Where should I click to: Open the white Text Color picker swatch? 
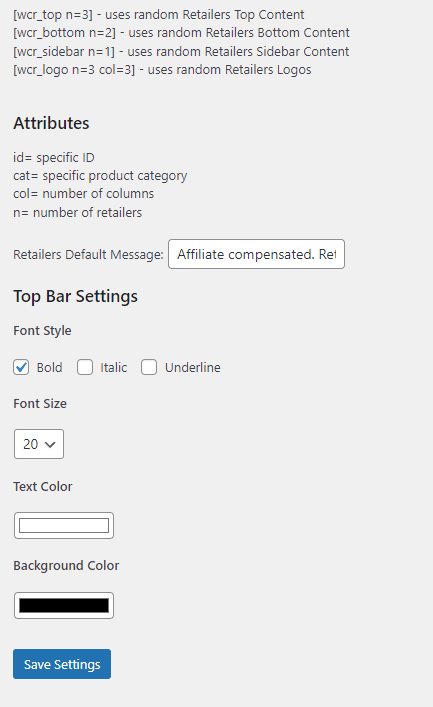64,525
